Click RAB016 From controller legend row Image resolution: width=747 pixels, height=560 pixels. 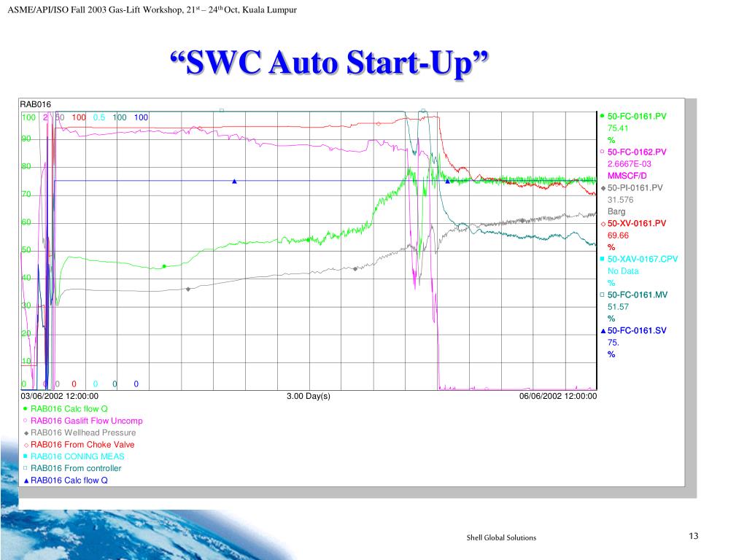point(72,468)
